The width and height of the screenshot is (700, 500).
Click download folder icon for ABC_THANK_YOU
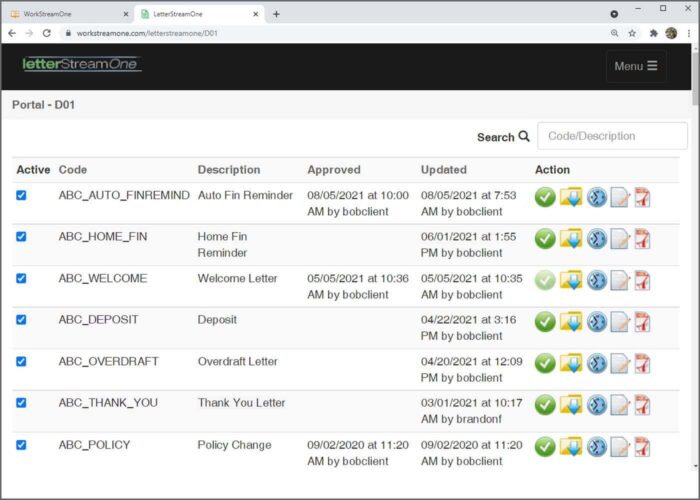coord(571,404)
